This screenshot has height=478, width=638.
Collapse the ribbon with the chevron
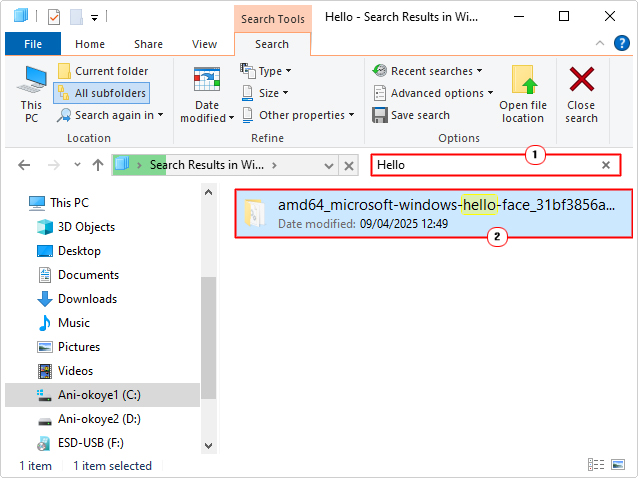[600, 43]
